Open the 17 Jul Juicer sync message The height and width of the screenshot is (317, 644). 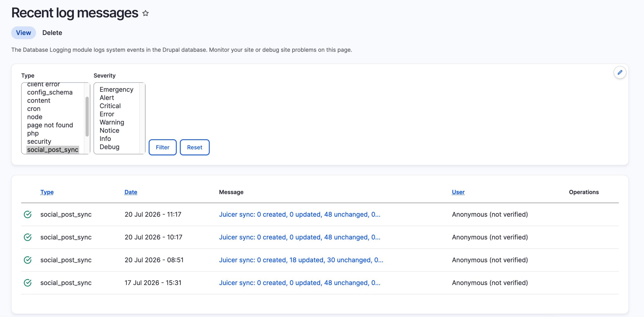coord(299,283)
